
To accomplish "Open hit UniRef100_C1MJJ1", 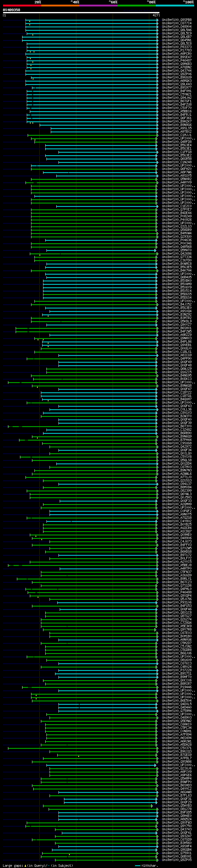I will tap(177, 135).
